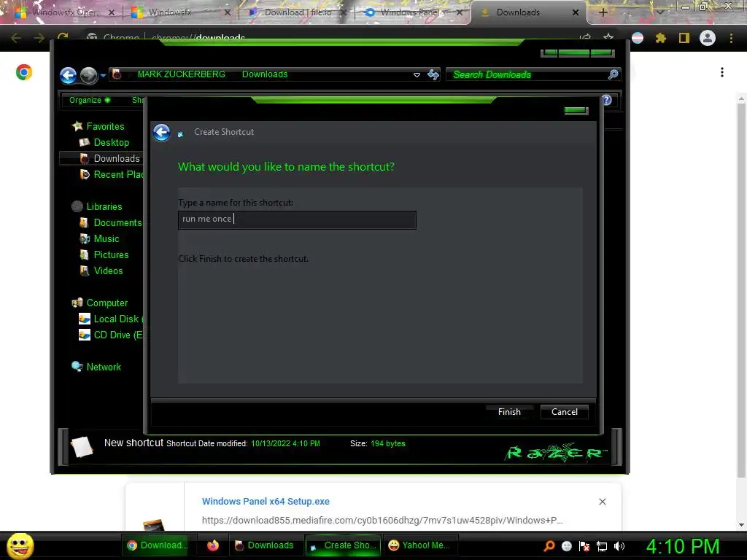
Task: Open the Documents library
Action: point(117,223)
